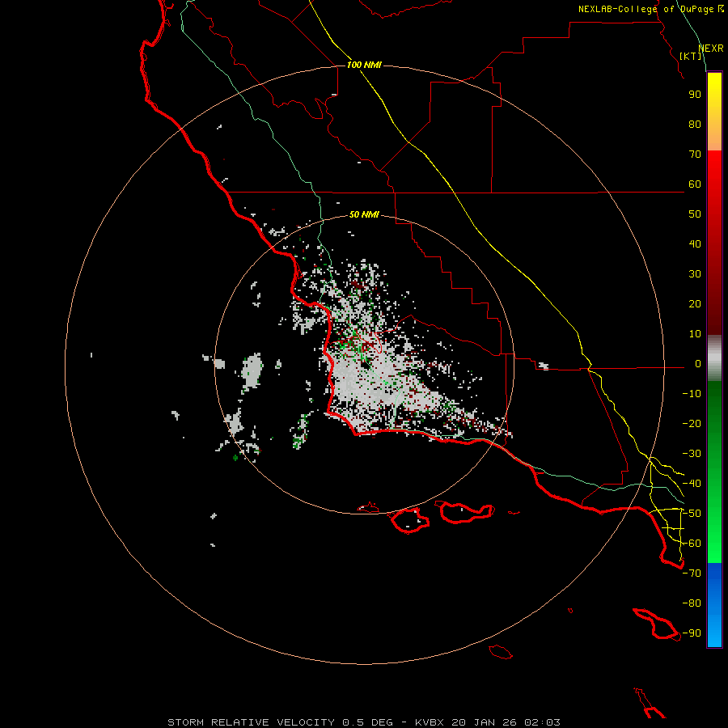
Task: Click the -40 scale value
Action: 692,484
